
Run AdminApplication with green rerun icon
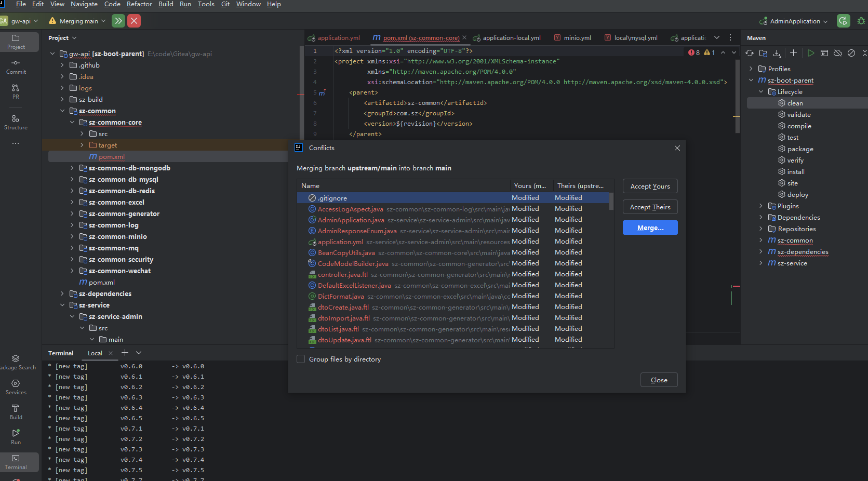click(844, 21)
